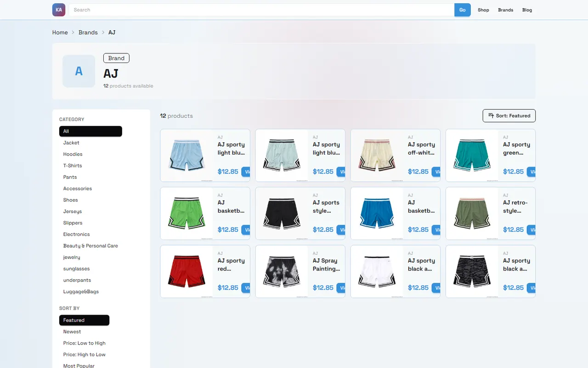Click the Brand tag badge
This screenshot has height=368, width=588.
click(x=116, y=58)
